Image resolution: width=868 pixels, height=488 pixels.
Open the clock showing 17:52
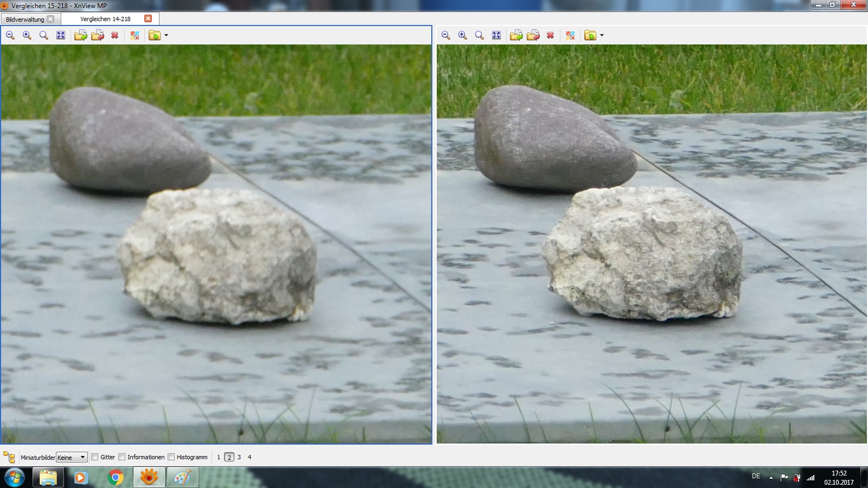[x=839, y=478]
